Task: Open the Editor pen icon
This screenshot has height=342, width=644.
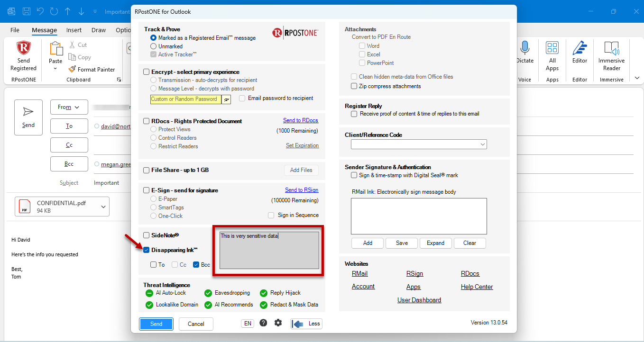Action: tap(580, 48)
